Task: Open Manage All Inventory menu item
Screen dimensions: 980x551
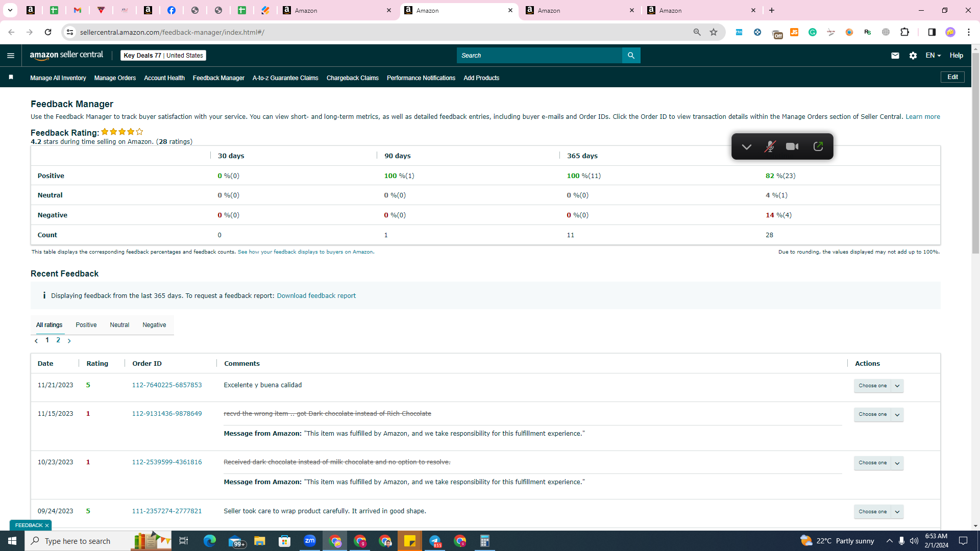Action: (58, 78)
